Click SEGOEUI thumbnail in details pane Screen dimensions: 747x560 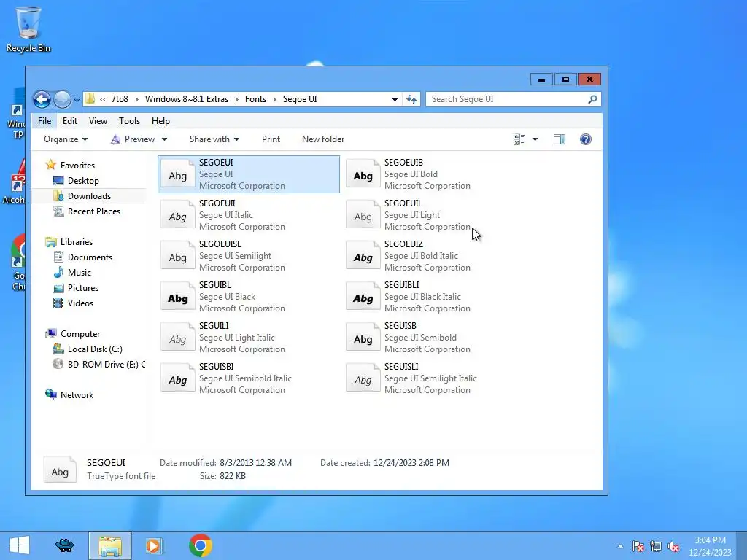pyautogui.click(x=60, y=470)
